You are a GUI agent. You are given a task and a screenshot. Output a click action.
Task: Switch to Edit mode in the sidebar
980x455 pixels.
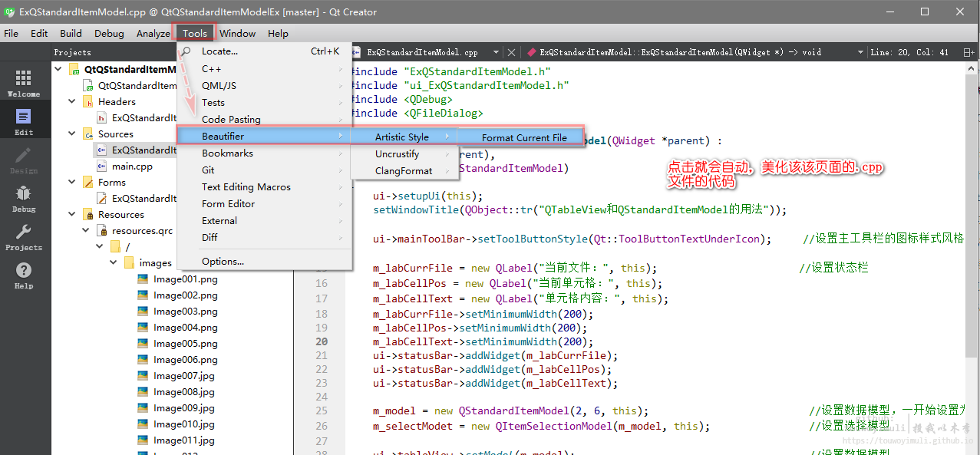pyautogui.click(x=24, y=121)
